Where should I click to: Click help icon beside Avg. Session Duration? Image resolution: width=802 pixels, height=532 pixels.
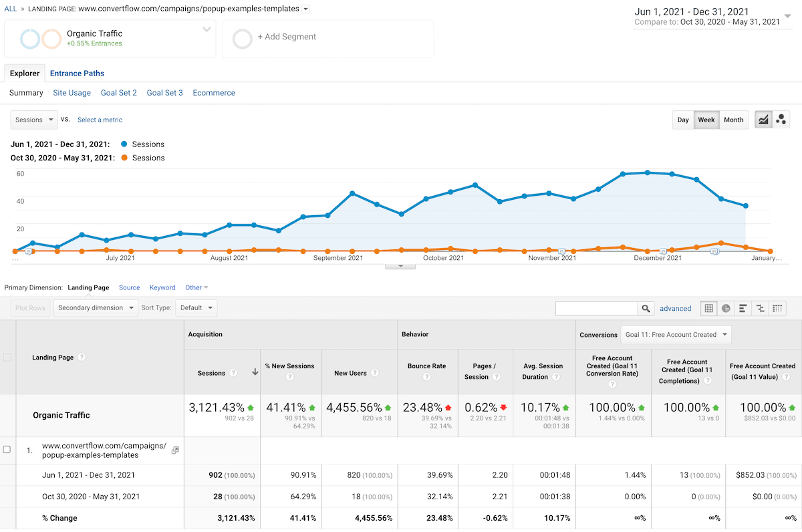pyautogui.click(x=556, y=377)
